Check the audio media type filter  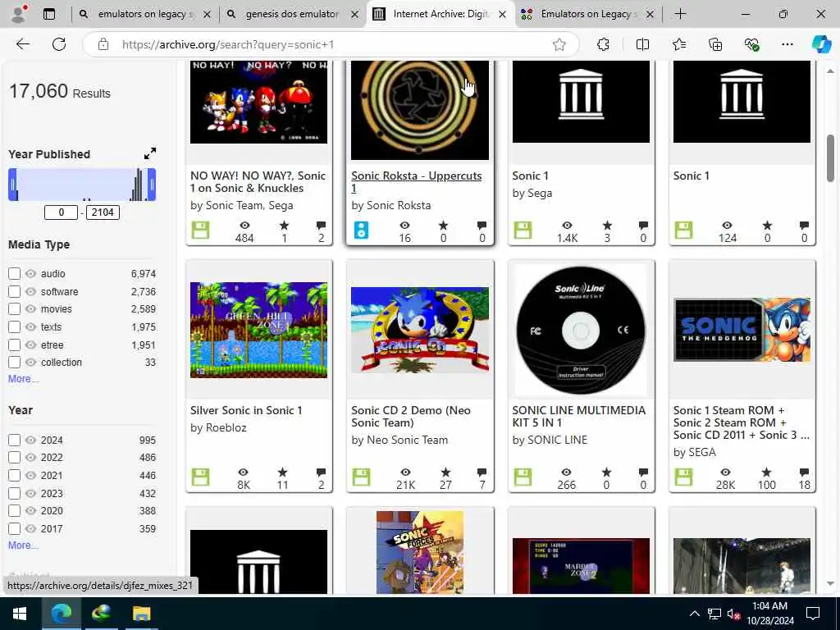click(15, 274)
